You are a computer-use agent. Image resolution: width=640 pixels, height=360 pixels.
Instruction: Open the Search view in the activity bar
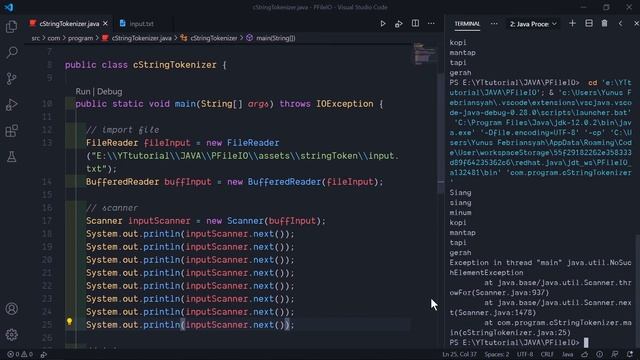coord(11,52)
